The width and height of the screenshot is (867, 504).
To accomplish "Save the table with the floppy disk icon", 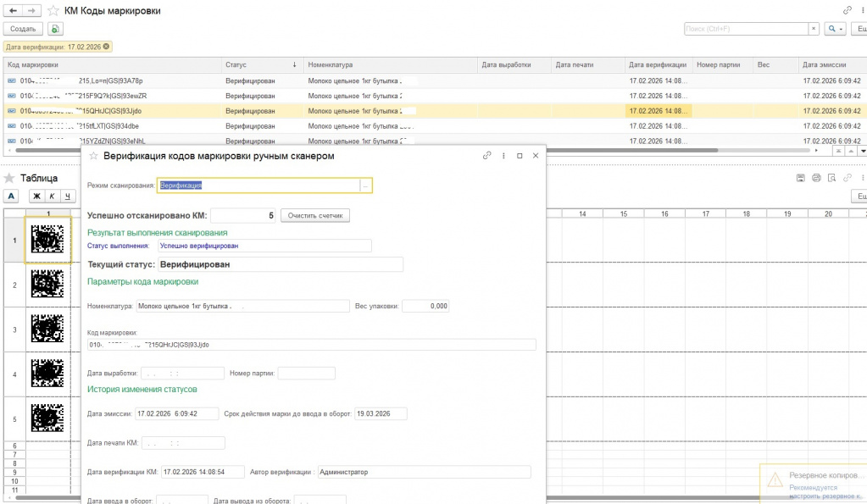I will (x=801, y=178).
